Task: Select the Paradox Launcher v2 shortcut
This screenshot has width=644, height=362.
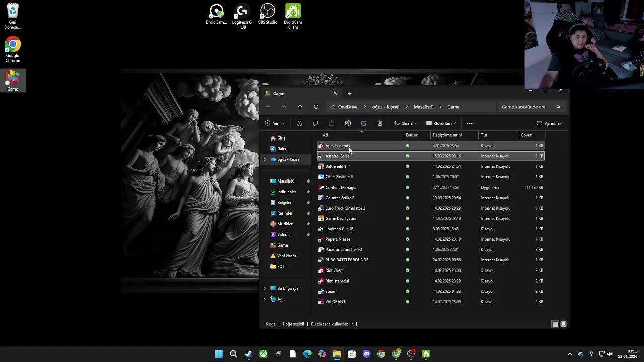Action: 431,249
